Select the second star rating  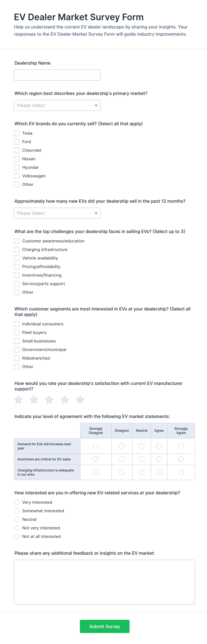coord(34,399)
